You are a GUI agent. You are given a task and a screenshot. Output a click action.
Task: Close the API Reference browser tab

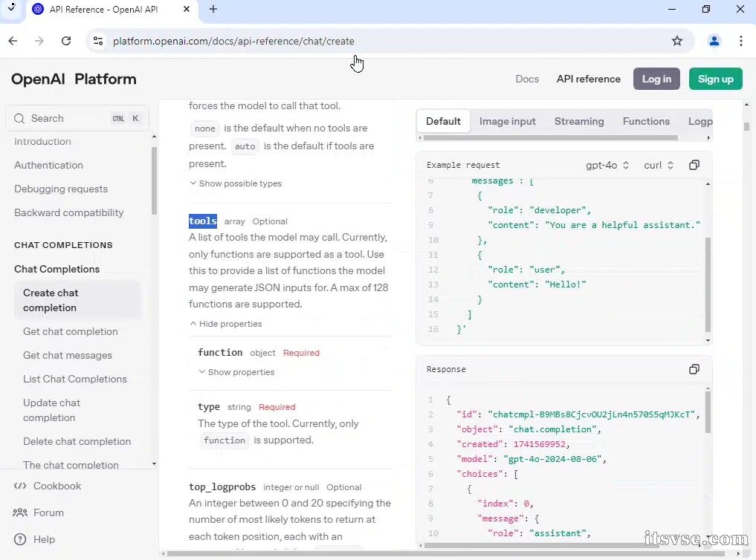tap(187, 9)
